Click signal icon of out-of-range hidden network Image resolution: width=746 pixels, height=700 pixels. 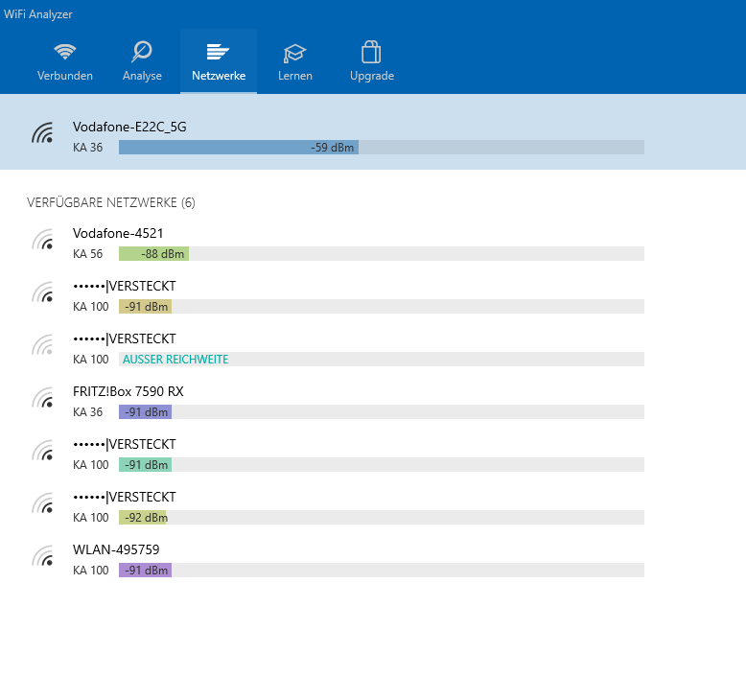pyautogui.click(x=43, y=344)
